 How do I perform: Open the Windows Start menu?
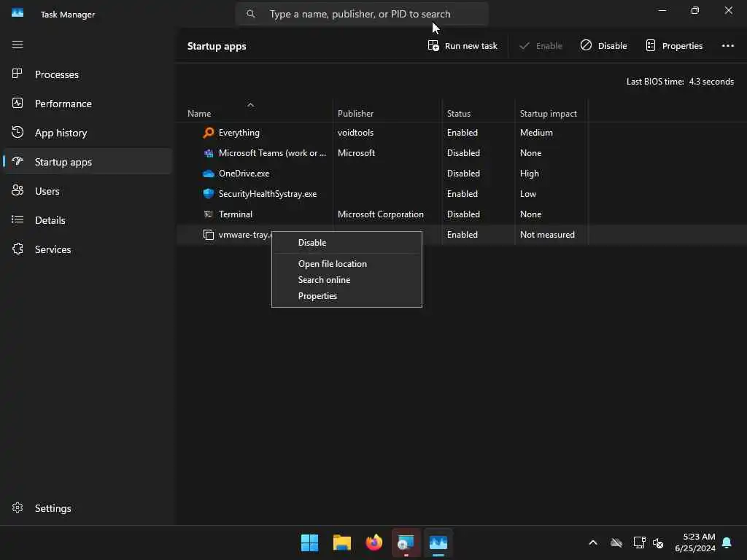point(309,542)
